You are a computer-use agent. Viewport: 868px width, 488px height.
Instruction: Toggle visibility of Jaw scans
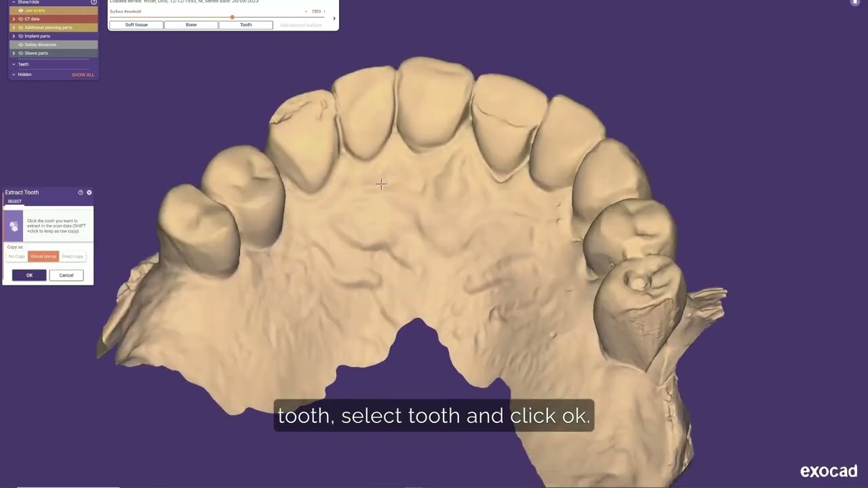(21, 11)
